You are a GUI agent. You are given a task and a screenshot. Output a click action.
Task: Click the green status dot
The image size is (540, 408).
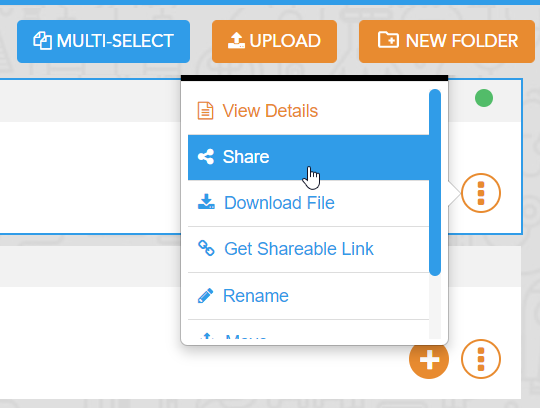(484, 98)
